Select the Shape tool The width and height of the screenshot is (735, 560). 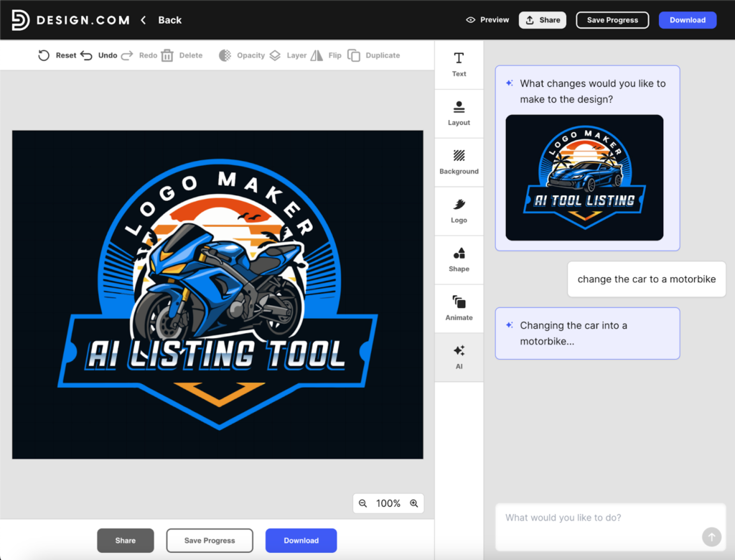click(459, 259)
